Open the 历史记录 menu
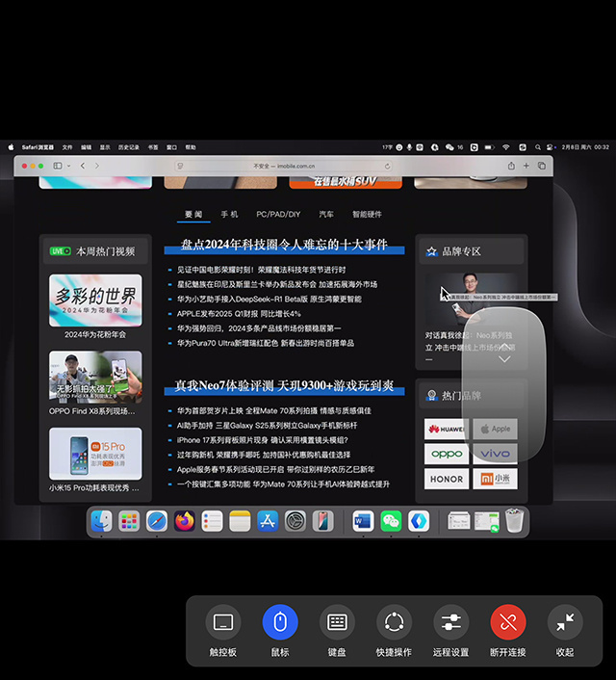Viewport: 616px width, 680px height. point(129,147)
